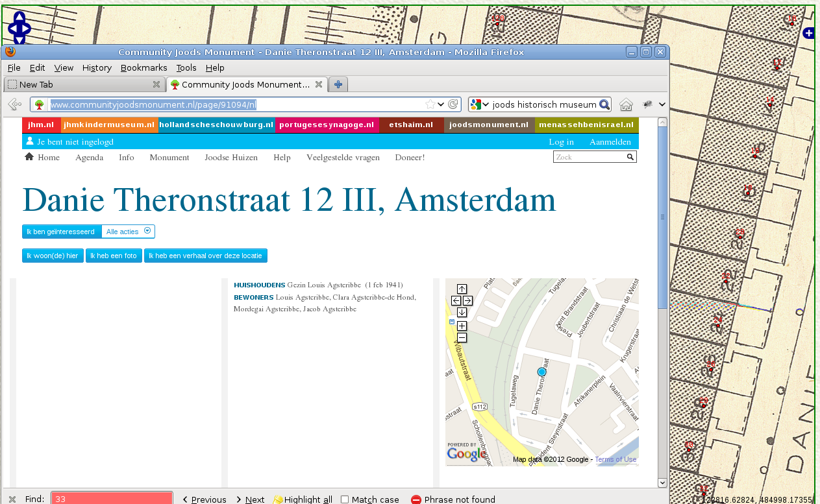Open the jhmkindermuseum.nl link

tap(109, 125)
